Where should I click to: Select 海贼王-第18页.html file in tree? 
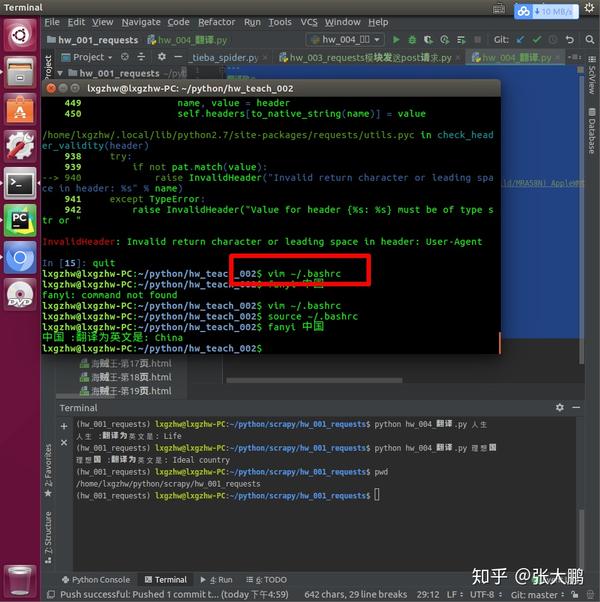coord(126,377)
